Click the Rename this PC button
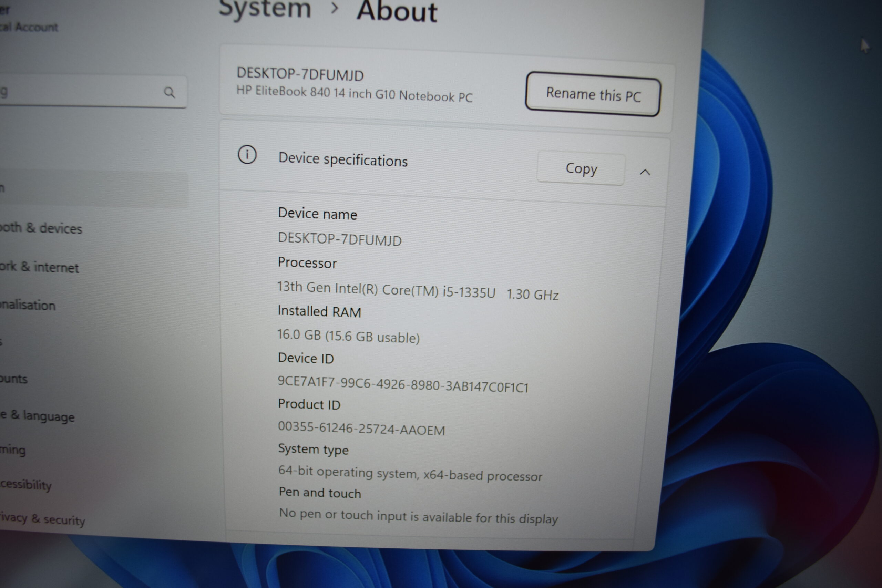Screen dimensions: 882x588 [x=593, y=94]
